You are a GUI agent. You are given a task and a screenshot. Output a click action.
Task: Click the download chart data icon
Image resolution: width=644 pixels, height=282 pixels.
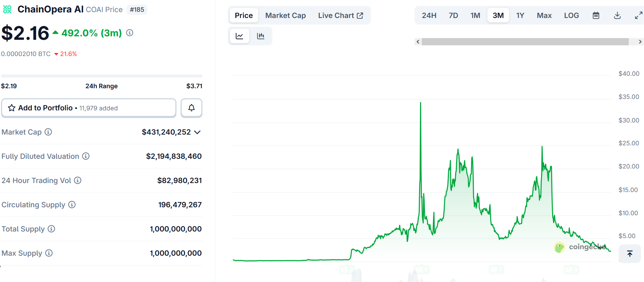(617, 16)
